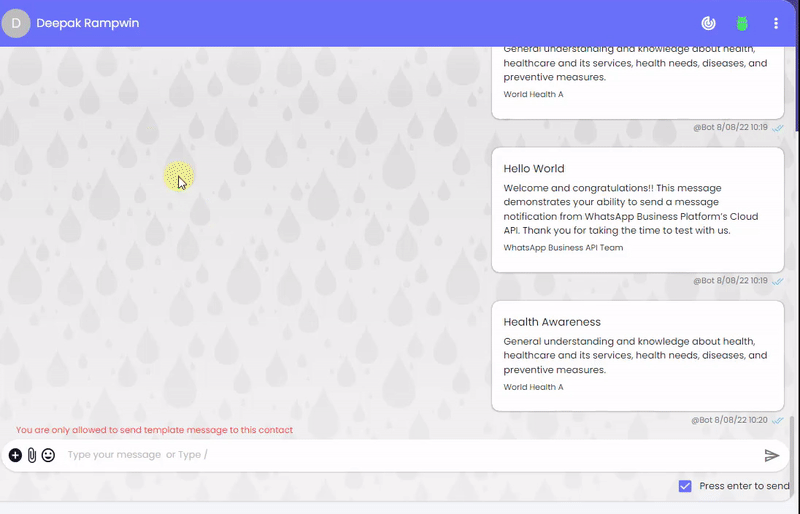Screen dimensions: 800x514
Task: Toggle the green bot icon in header
Action: (x=742, y=23)
